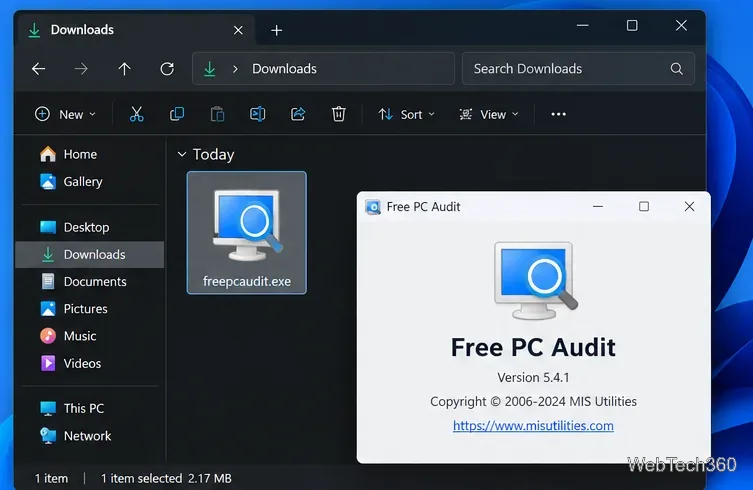Click the '1 item' status text
Viewport: 753px width, 490px height.
click(51, 478)
